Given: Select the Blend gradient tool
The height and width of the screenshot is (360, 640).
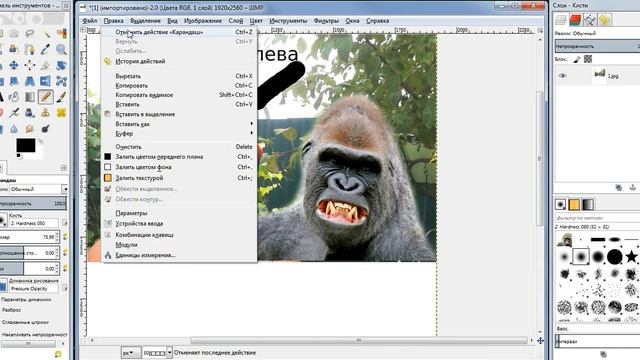Looking at the screenshot, I should (29, 97).
